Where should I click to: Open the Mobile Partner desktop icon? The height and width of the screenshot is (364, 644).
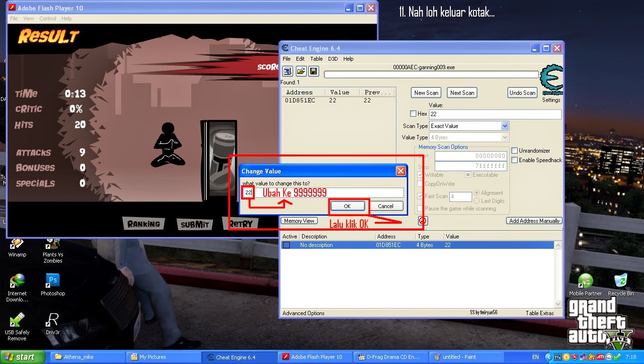click(x=585, y=281)
